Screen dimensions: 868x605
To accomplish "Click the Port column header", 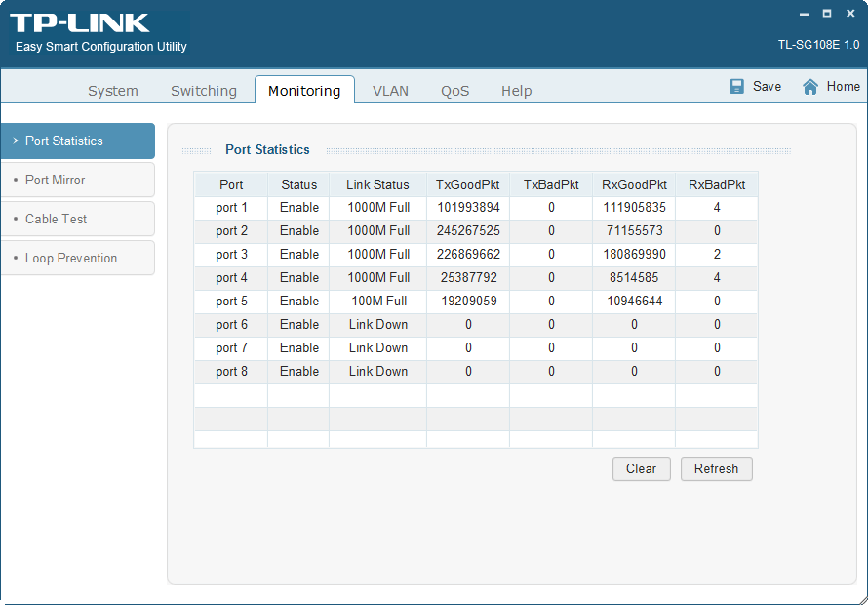I will 231,184.
